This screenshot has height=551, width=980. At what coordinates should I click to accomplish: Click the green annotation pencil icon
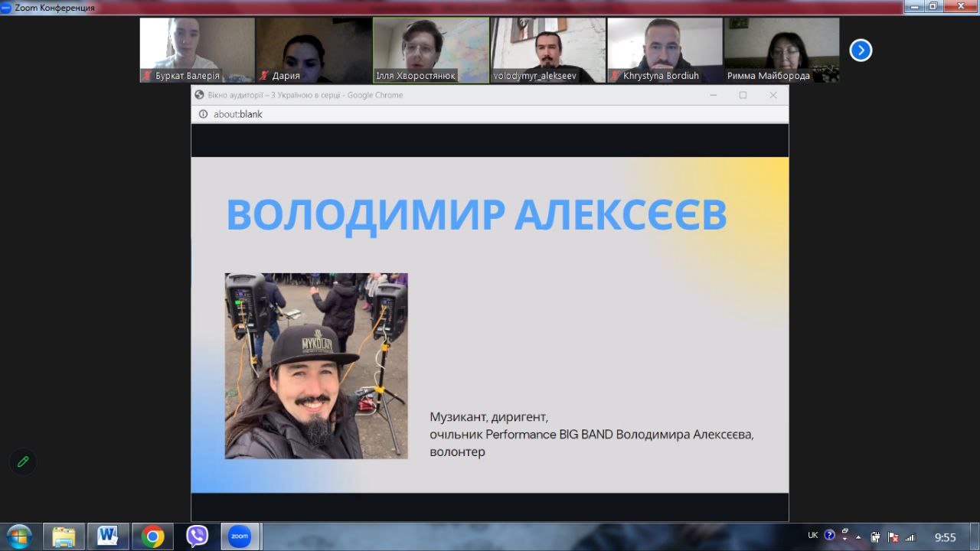(x=23, y=461)
